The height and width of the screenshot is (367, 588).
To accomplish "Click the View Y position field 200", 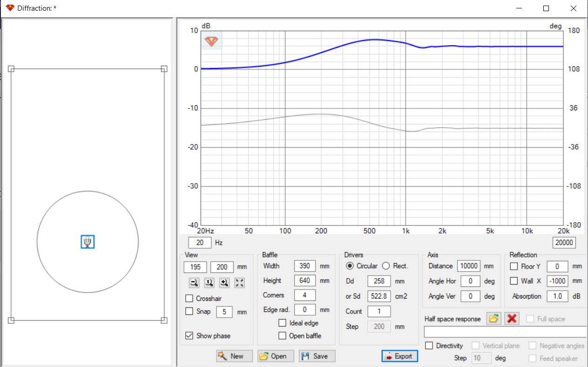I will coord(222,267).
